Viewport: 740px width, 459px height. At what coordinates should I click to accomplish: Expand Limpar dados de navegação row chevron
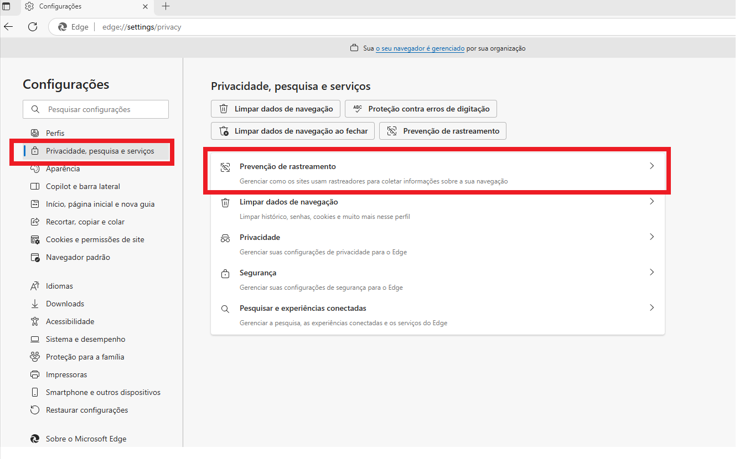click(652, 201)
